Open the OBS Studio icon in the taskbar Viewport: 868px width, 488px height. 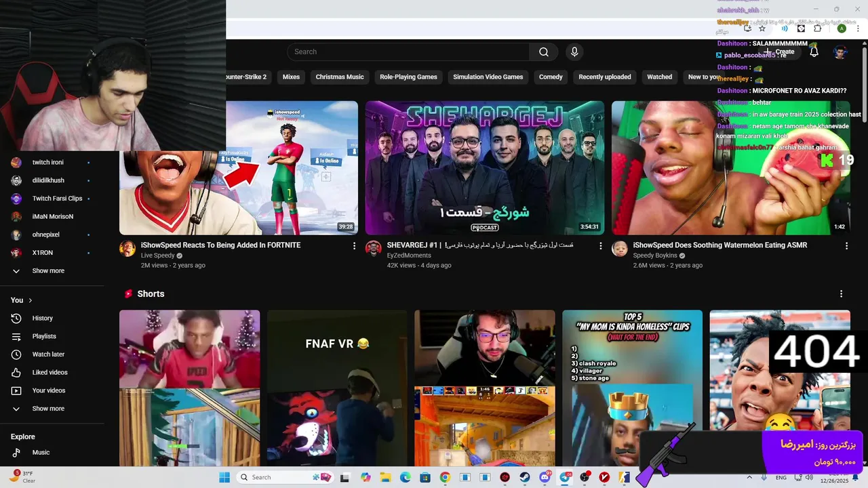coord(585,478)
